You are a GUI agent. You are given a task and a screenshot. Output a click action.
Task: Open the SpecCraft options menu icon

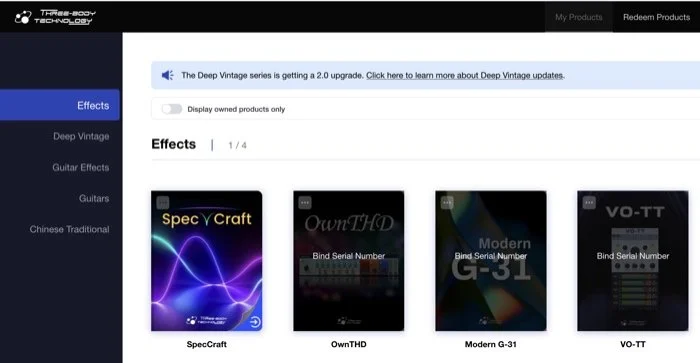(x=163, y=203)
